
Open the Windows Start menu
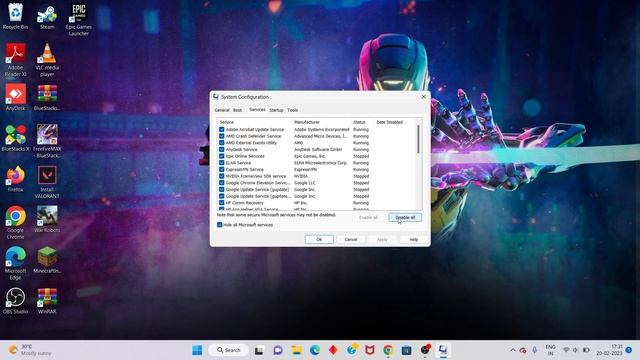point(197,350)
